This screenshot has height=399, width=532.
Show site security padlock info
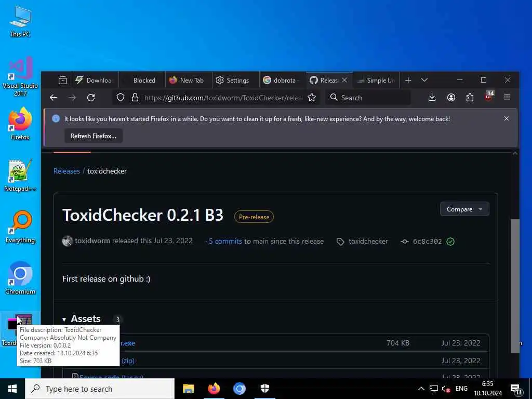[135, 98]
